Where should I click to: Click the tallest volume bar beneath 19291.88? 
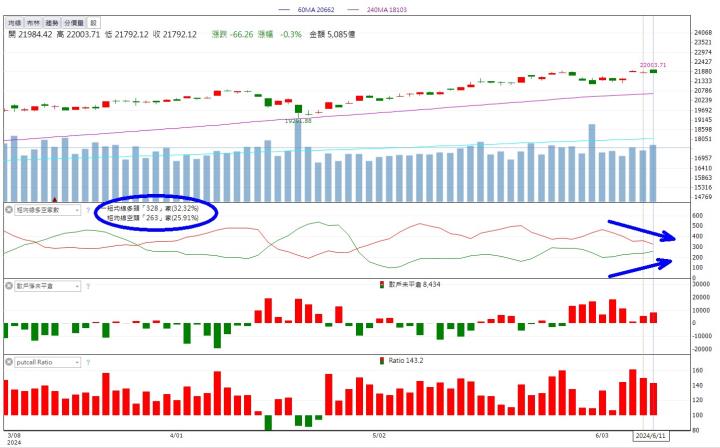298,162
